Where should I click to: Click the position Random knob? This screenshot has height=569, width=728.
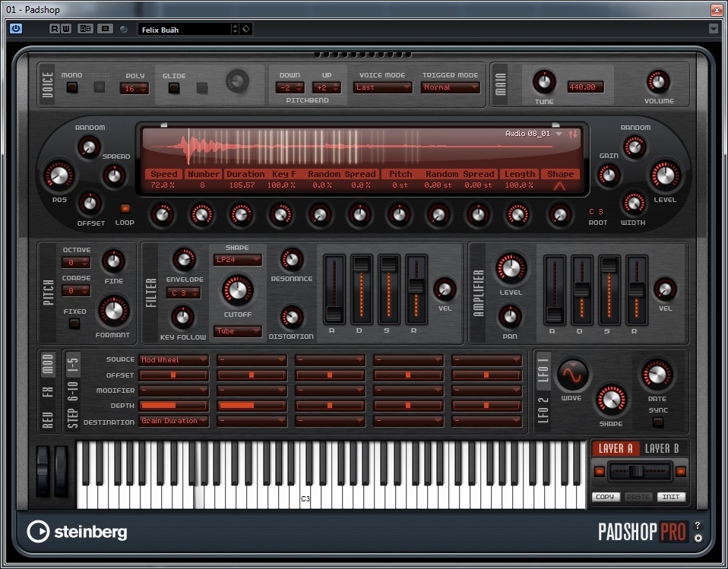(89, 147)
